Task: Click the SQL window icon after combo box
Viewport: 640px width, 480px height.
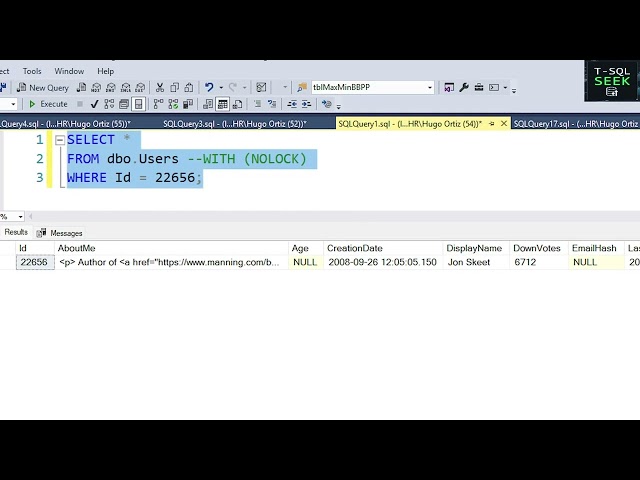Action: click(449, 87)
